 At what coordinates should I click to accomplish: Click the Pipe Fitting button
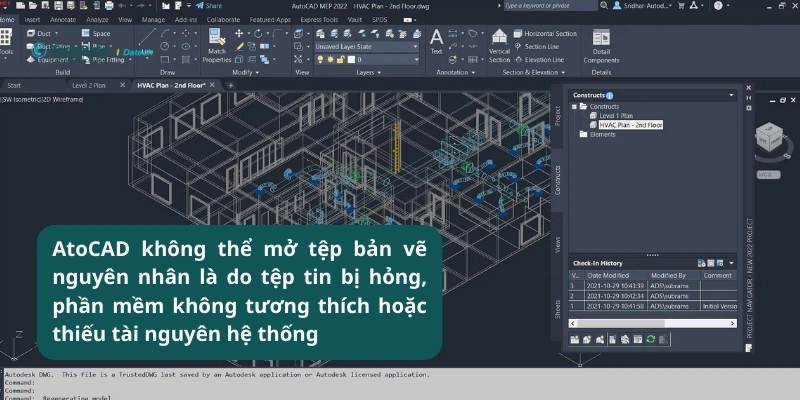103,60
